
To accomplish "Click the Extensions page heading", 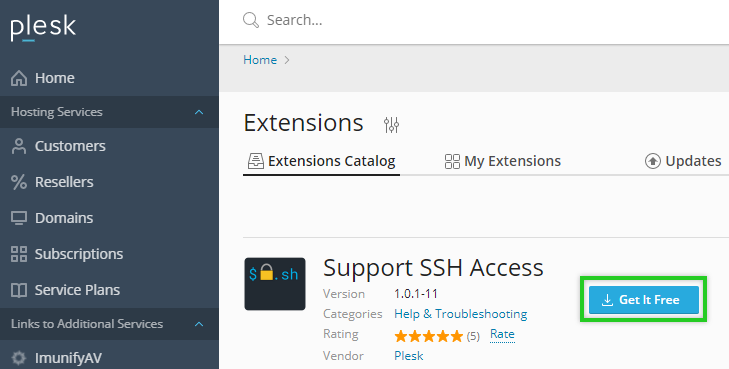I will point(303,123).
